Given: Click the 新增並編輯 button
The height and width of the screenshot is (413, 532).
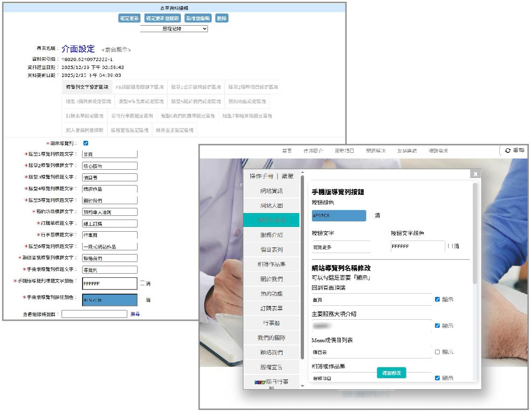Looking at the screenshot, I should 198,18.
